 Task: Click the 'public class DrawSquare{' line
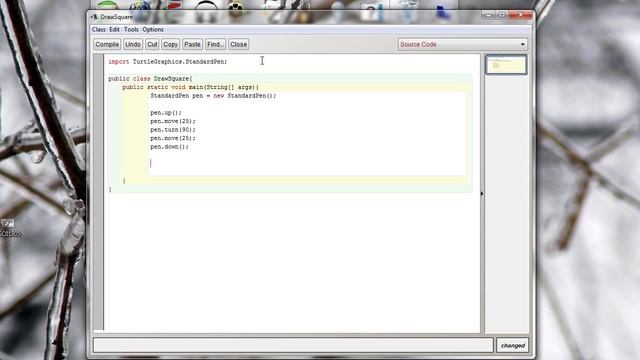click(150, 78)
